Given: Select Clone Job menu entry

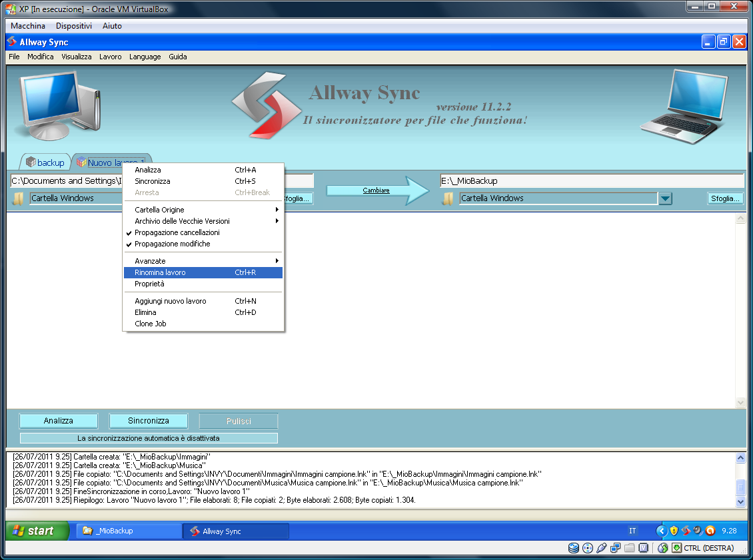Looking at the screenshot, I should coord(203,324).
